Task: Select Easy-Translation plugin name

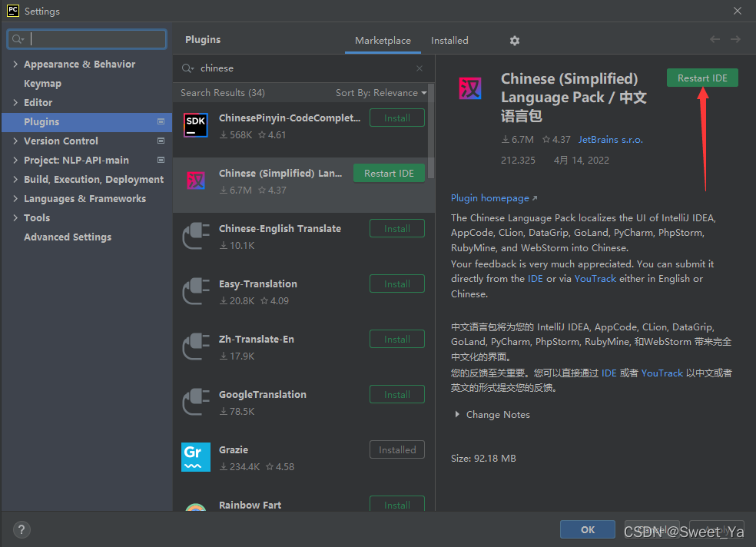Action: (258, 283)
